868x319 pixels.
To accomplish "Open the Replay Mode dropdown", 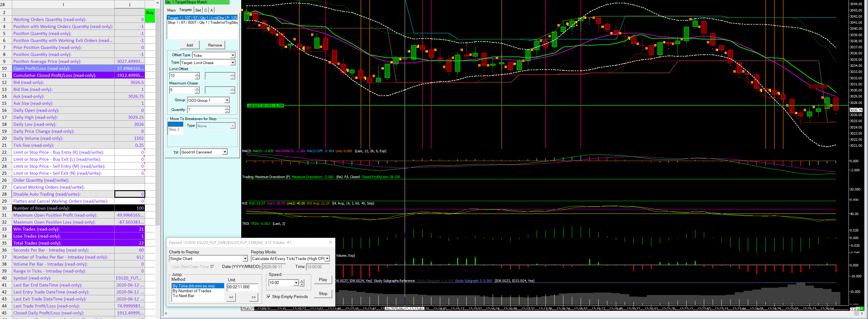I will pyautogui.click(x=290, y=259).
